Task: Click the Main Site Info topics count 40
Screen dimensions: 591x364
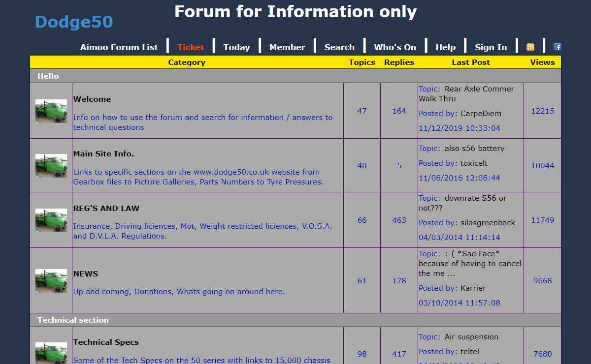Action: click(362, 165)
